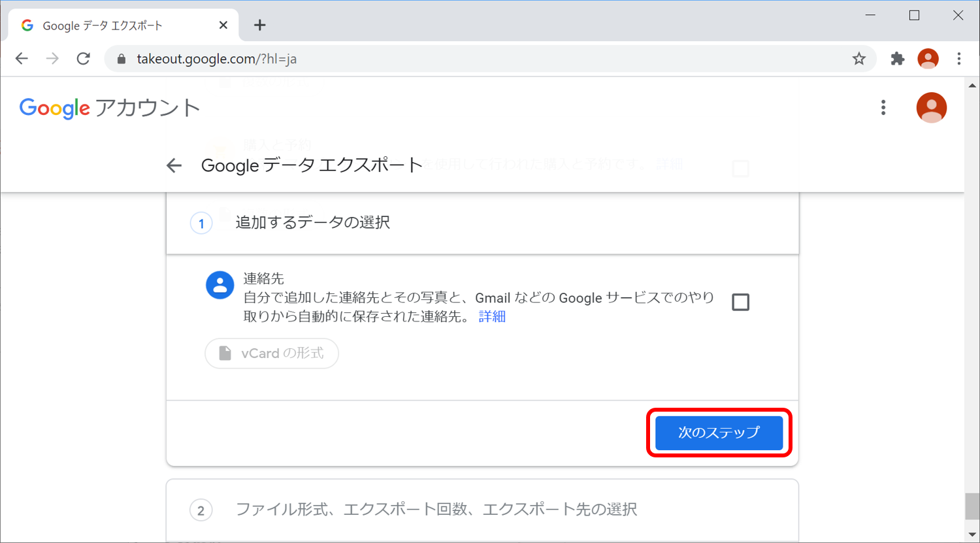The height and width of the screenshot is (543, 980).
Task: Close the Google データ エクスポート tab
Action: pyautogui.click(x=223, y=25)
